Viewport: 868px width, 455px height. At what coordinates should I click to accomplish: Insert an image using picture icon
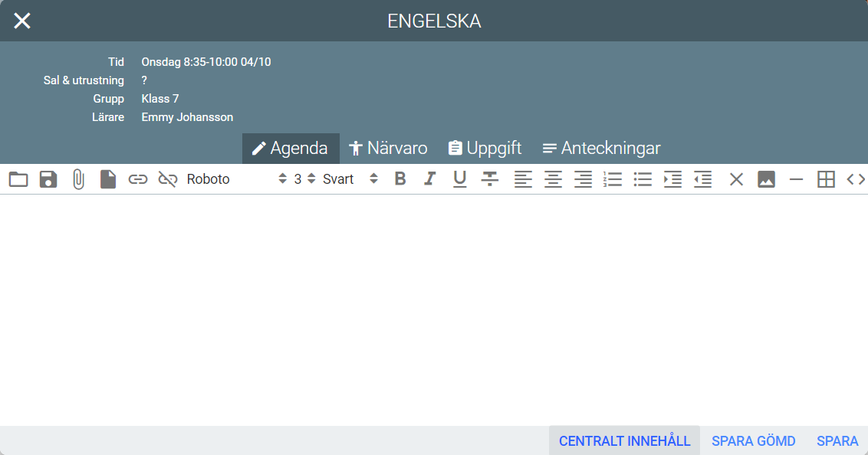pos(766,179)
